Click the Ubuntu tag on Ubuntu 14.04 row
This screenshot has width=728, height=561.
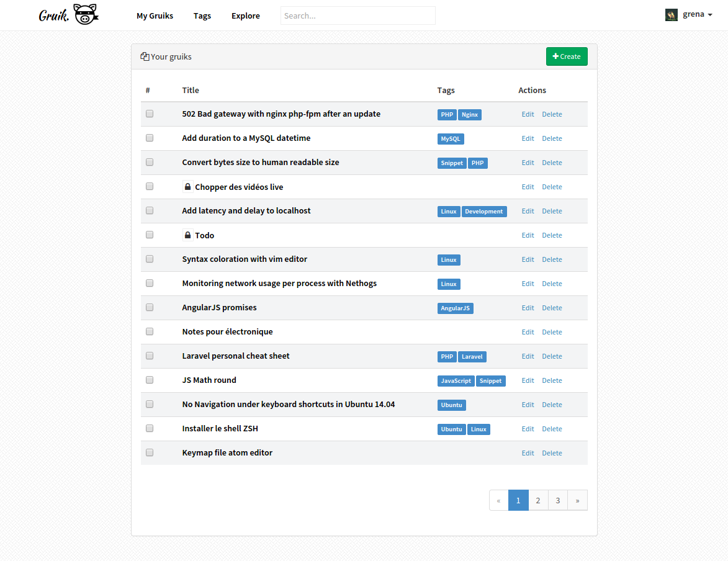(451, 405)
